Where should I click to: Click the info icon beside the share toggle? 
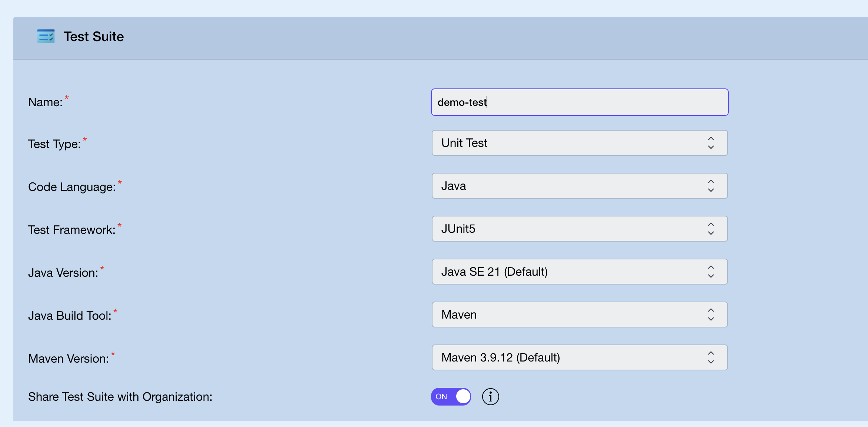pyautogui.click(x=490, y=396)
